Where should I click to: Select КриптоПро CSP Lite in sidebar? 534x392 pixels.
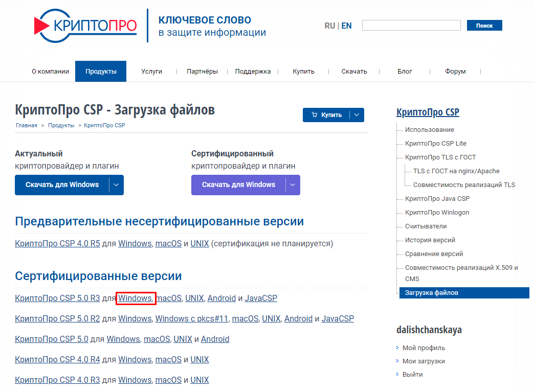pos(436,143)
